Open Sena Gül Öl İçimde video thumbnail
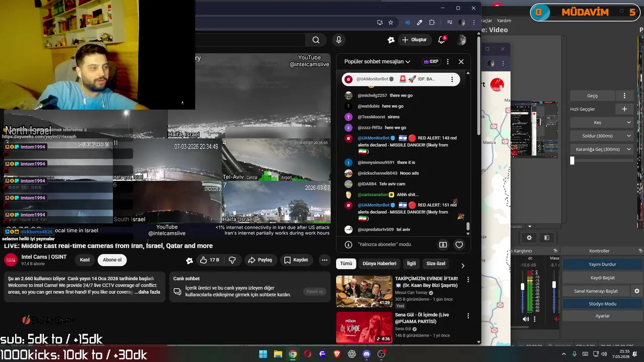 click(364, 327)
